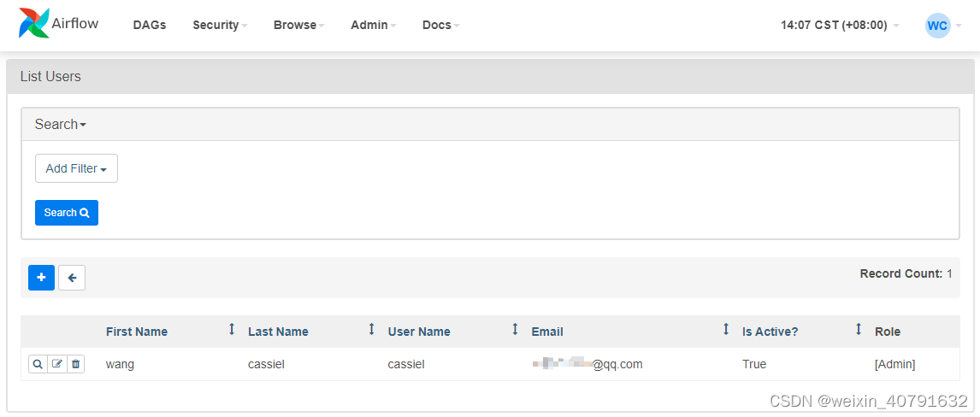
Task: Click the blue Search button
Action: (x=66, y=213)
